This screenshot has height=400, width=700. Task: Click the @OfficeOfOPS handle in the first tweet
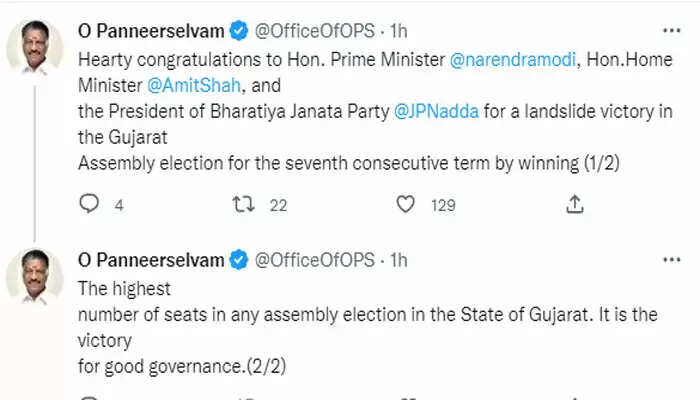pos(316,32)
